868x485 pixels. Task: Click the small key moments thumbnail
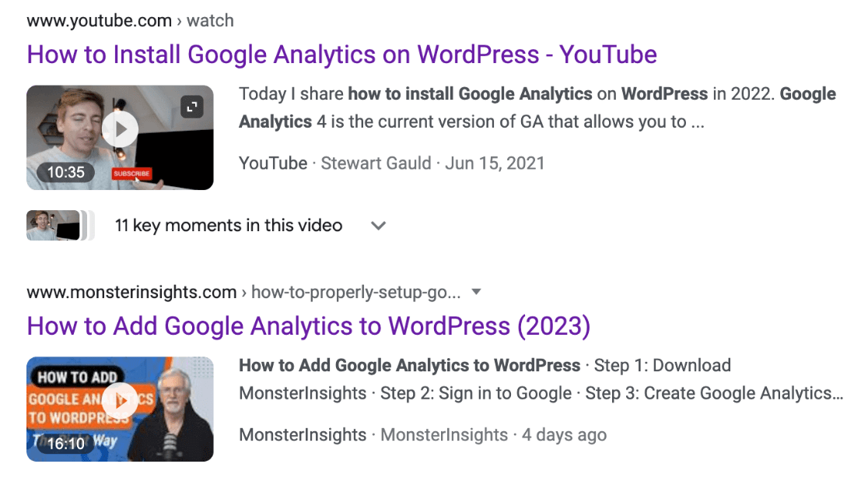[54, 226]
